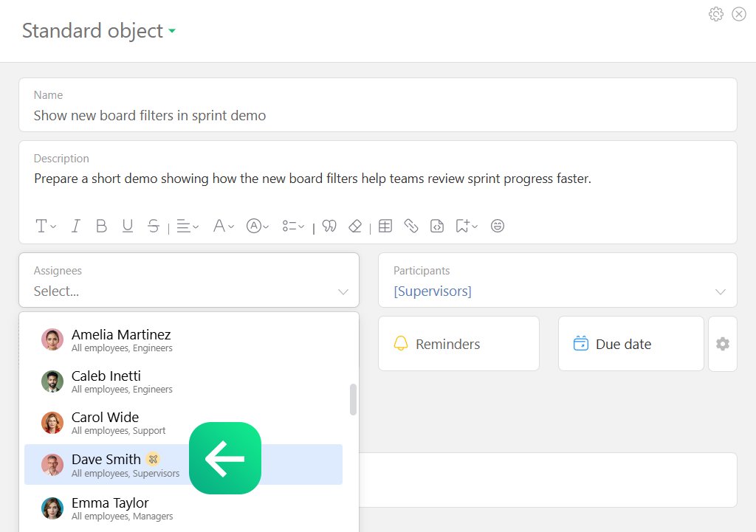This screenshot has width=756, height=532.
Task: Clear formatting with the eraser icon
Action: click(355, 226)
